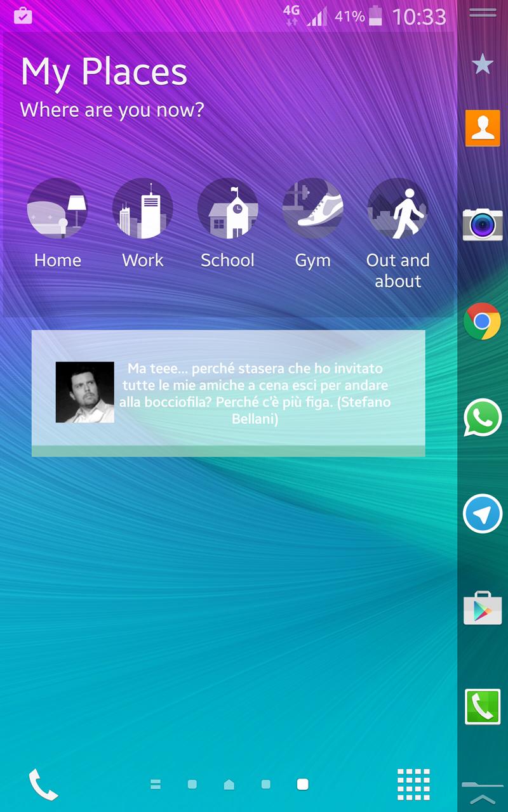The image size is (508, 812).
Task: Open Chrome browser from edge panel
Action: tap(482, 322)
